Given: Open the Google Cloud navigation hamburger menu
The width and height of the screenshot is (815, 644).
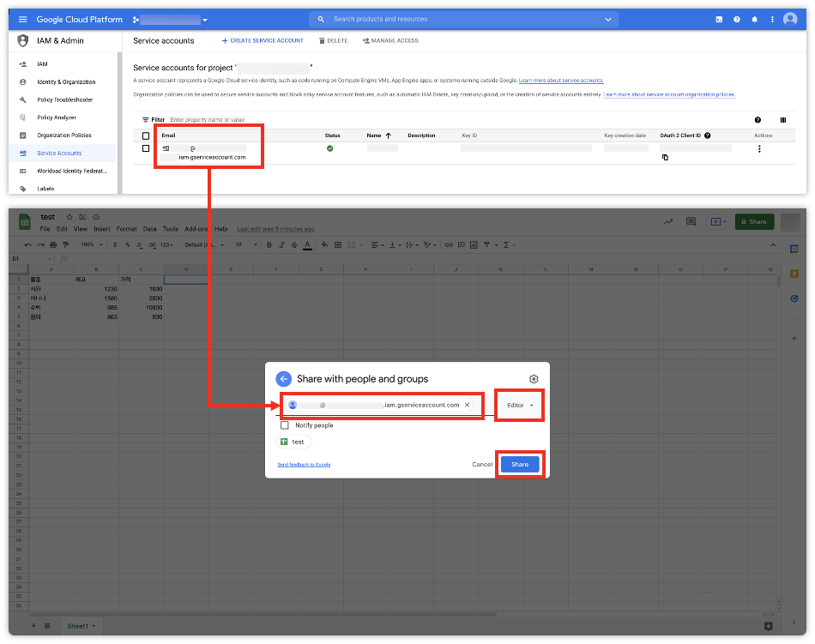Looking at the screenshot, I should click(22, 19).
